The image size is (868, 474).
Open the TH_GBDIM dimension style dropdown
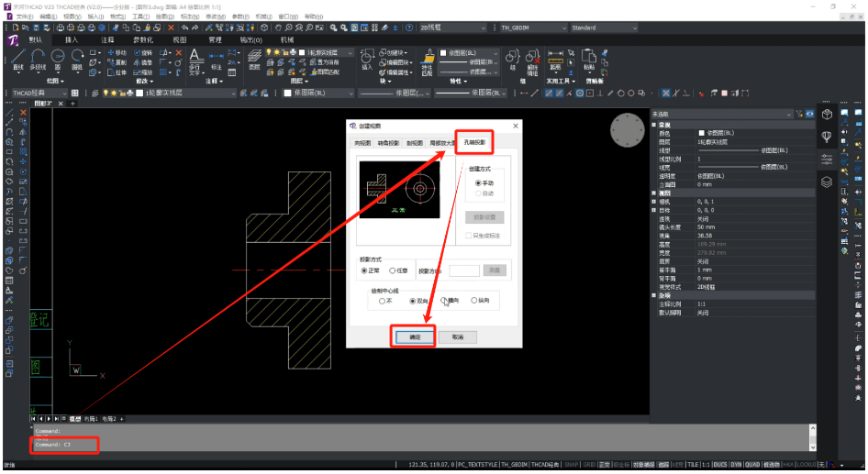click(x=533, y=28)
